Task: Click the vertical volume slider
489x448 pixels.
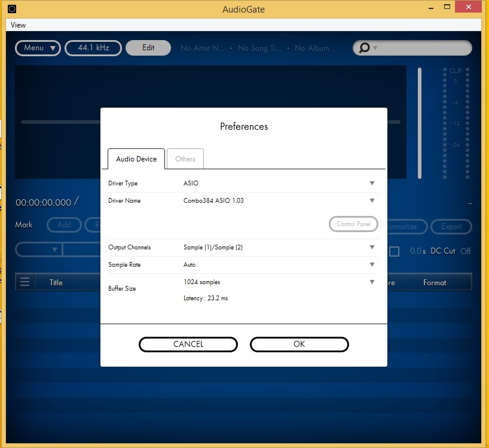Action: [x=420, y=123]
